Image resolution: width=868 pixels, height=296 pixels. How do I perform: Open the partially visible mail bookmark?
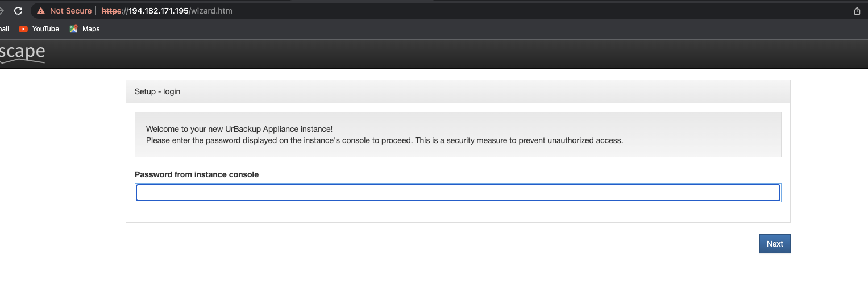click(x=5, y=29)
